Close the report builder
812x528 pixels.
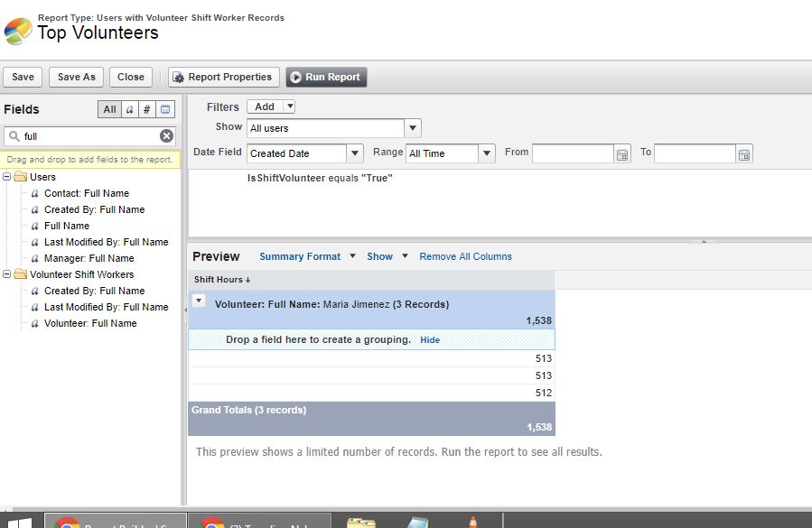coord(130,77)
